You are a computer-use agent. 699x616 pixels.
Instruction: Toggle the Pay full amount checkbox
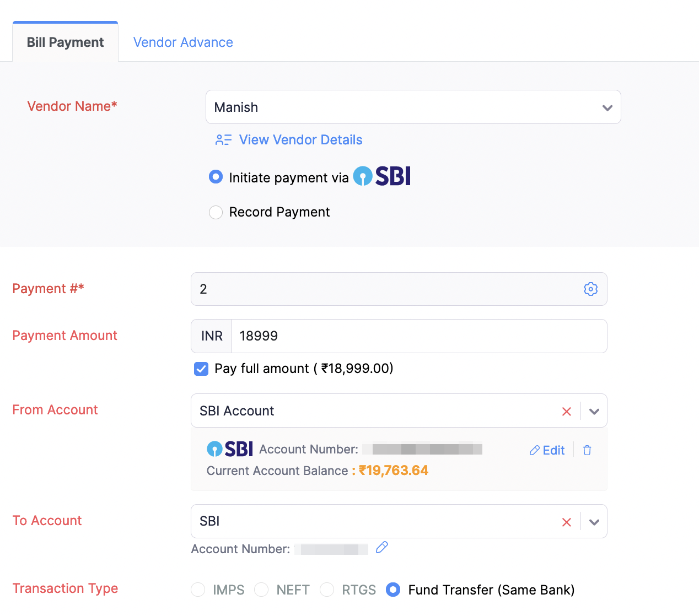pyautogui.click(x=201, y=369)
